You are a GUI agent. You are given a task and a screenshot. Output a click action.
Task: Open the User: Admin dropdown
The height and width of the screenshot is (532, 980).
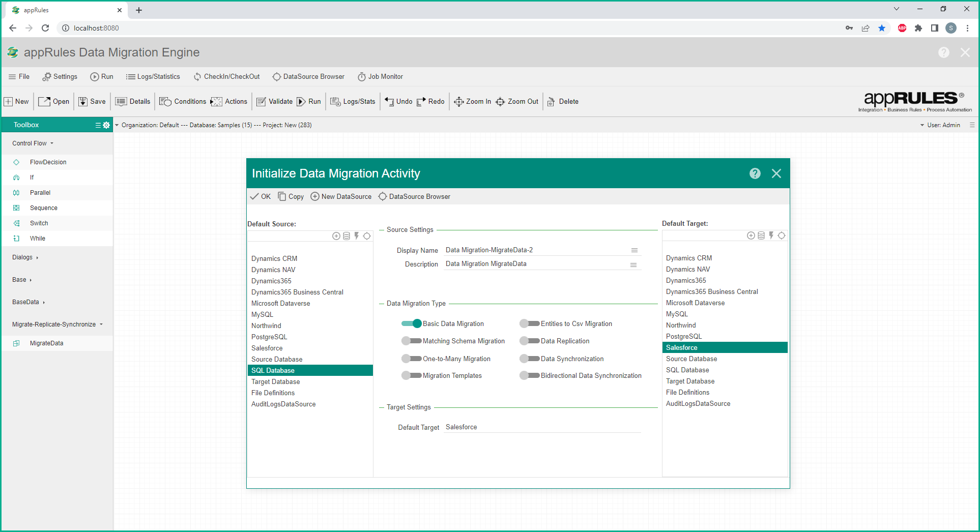(x=940, y=125)
